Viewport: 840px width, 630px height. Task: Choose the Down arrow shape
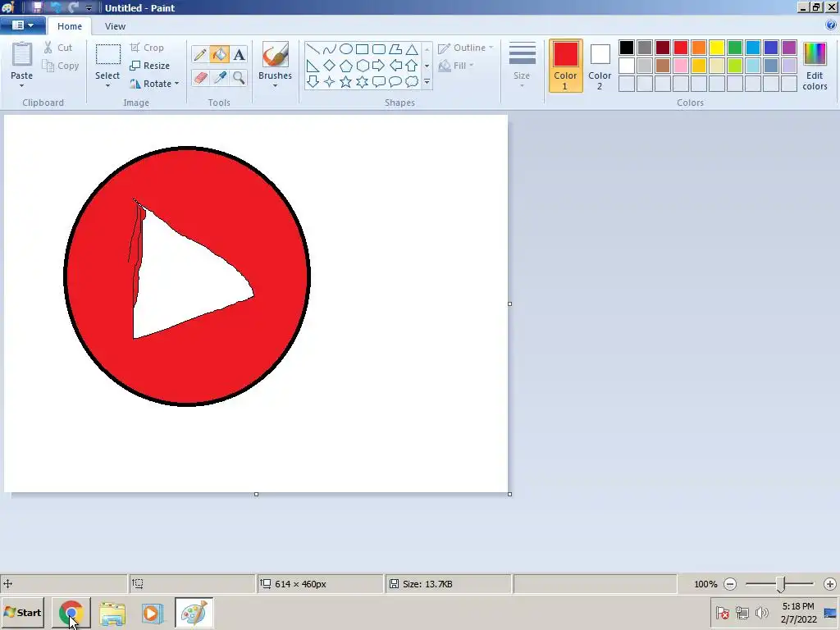[313, 82]
